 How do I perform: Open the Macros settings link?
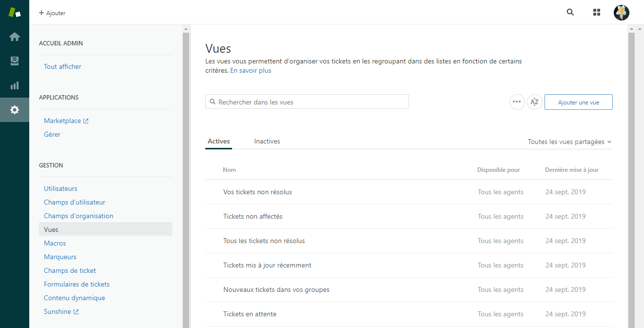point(55,243)
